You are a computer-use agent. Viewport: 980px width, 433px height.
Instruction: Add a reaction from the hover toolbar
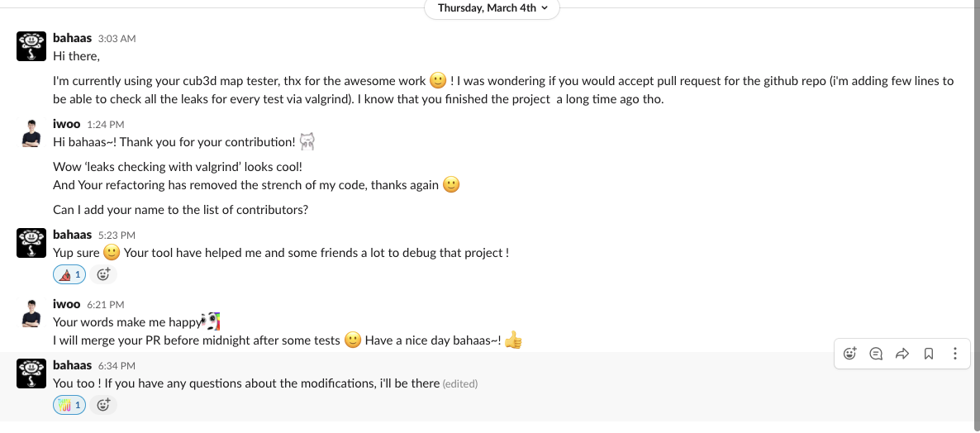coord(849,354)
